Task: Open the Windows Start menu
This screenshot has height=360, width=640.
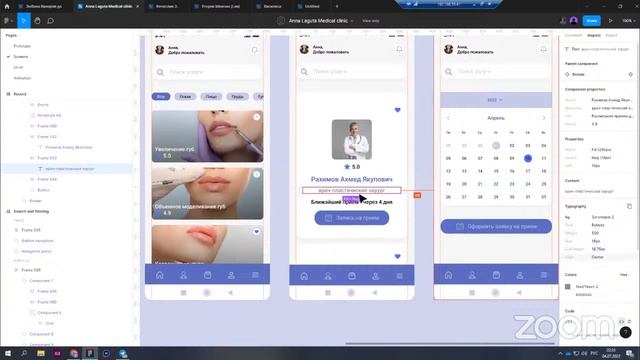Action: tap(7, 353)
